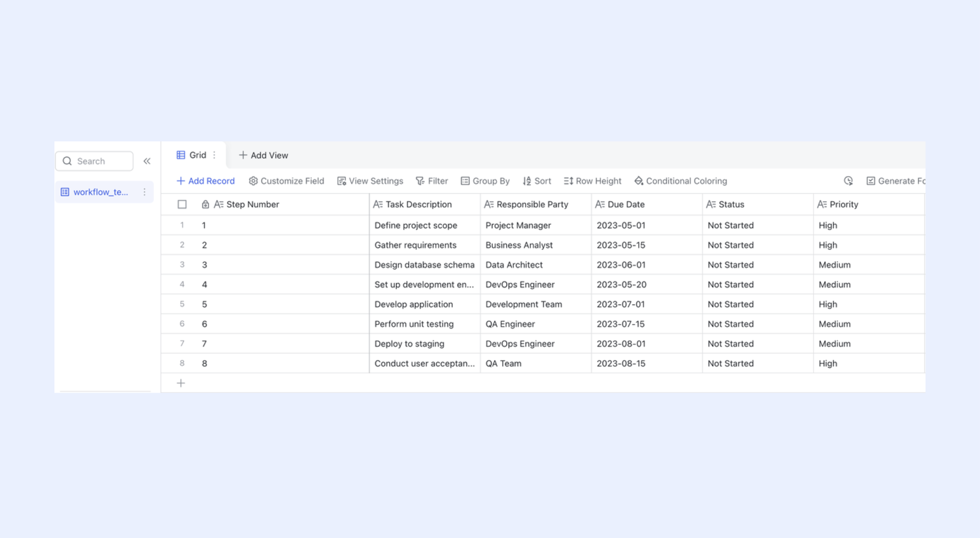Open the Group By options
This screenshot has height=538, width=980.
pos(485,181)
